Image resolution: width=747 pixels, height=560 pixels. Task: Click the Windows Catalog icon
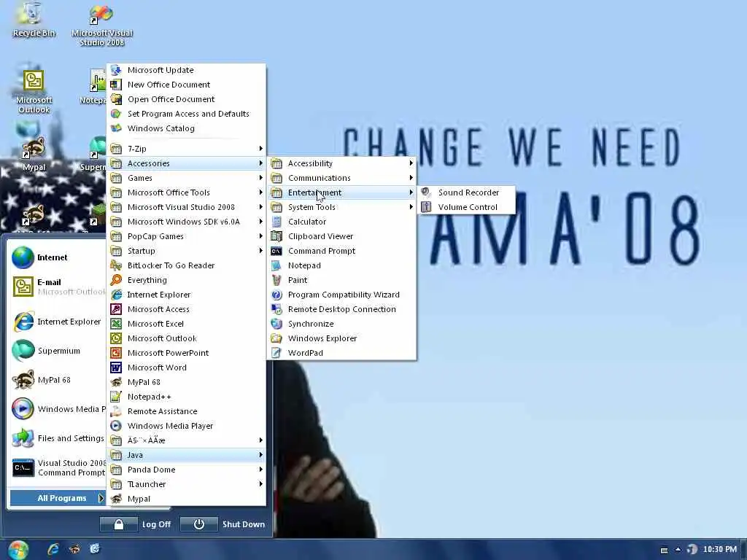pos(116,128)
